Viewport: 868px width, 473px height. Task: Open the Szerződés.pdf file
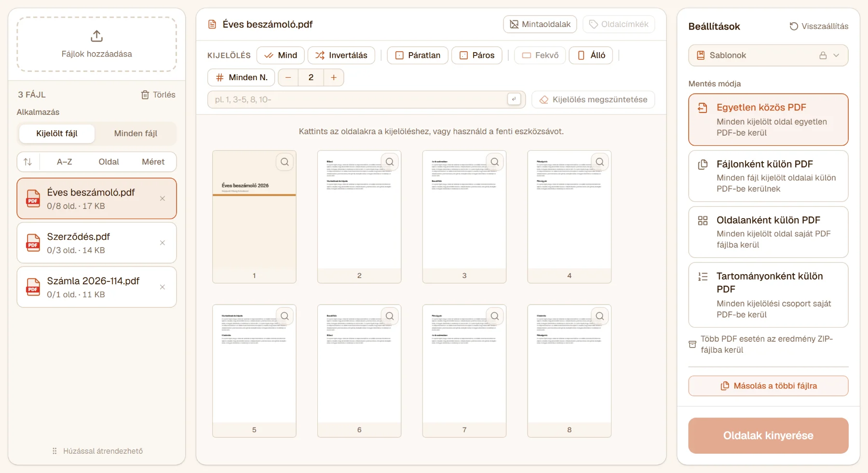click(x=96, y=243)
